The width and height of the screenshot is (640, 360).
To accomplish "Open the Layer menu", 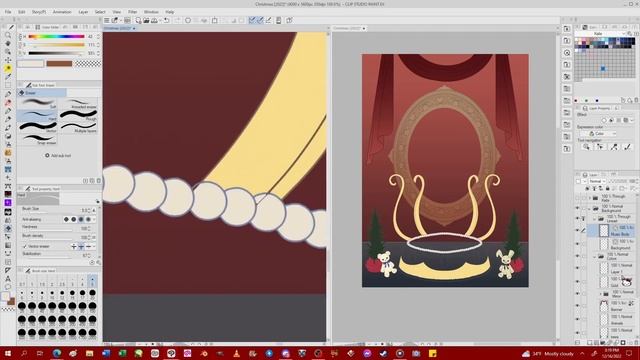I will coord(83,12).
